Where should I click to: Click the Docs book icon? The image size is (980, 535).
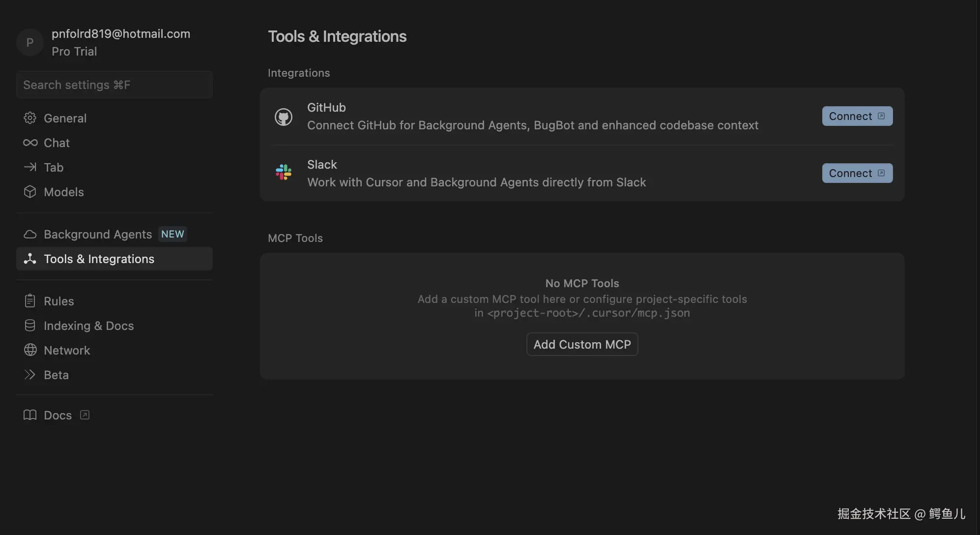point(30,415)
